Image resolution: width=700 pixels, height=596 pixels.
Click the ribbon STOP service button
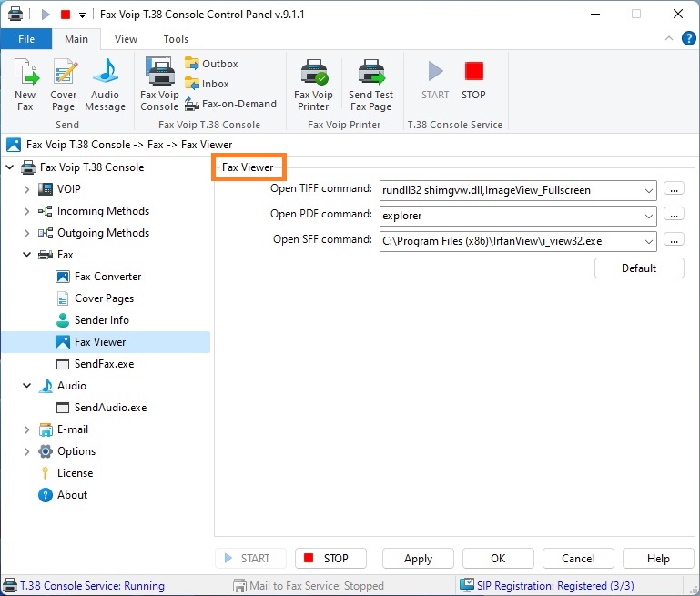[x=473, y=80]
